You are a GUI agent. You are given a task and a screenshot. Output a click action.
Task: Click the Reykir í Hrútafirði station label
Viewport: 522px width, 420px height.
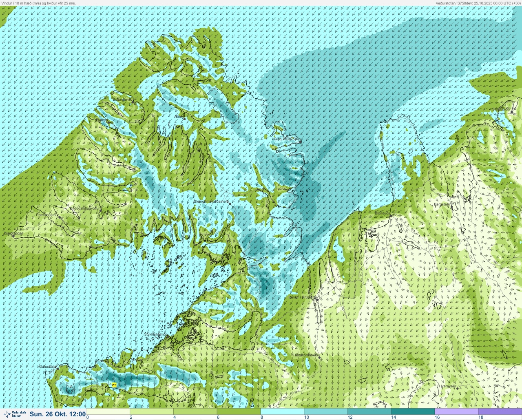coord(302,297)
